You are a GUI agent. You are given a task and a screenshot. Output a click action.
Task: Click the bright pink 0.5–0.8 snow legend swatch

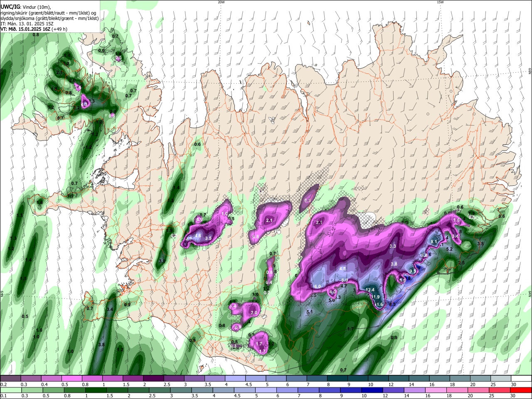(71, 379)
